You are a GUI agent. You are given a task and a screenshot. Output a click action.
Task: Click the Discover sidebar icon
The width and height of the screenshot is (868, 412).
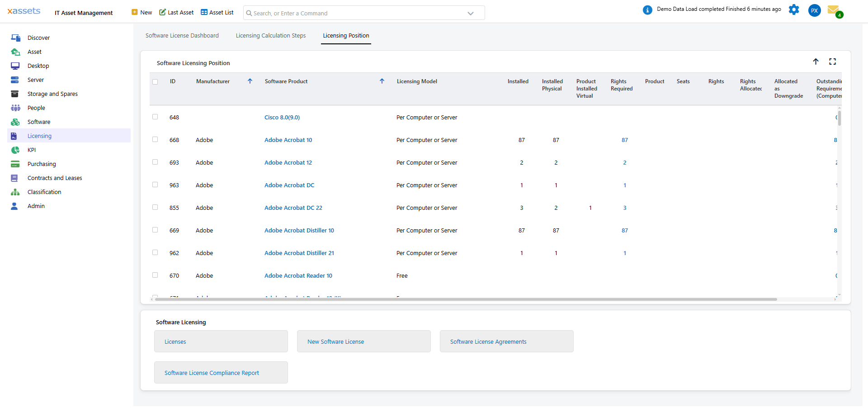tap(15, 38)
